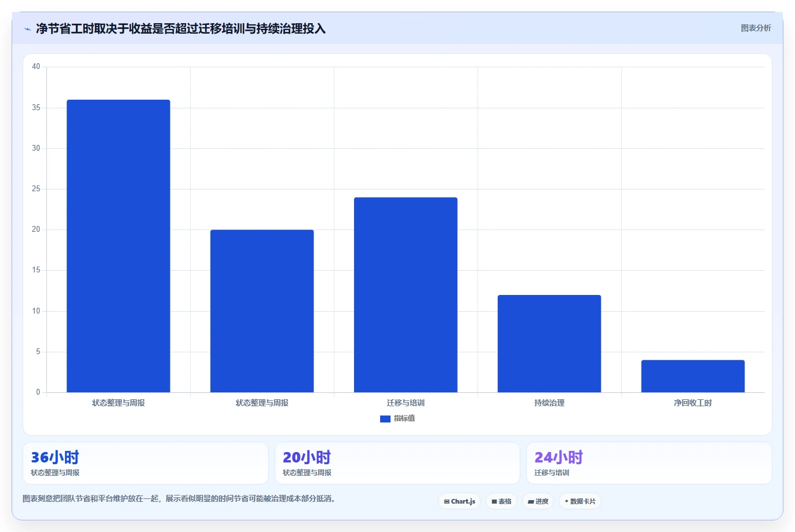This screenshot has height=532, width=795.
Task: Click the y-axis tick value 40
Action: [x=36, y=67]
